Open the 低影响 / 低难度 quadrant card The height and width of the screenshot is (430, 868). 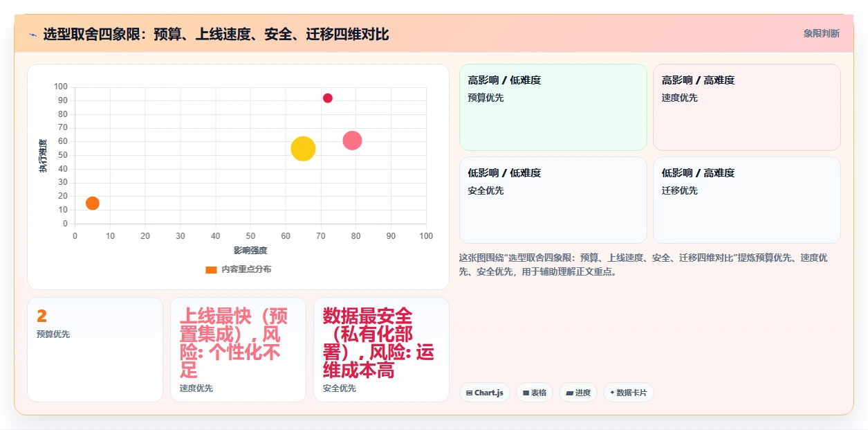click(x=553, y=200)
